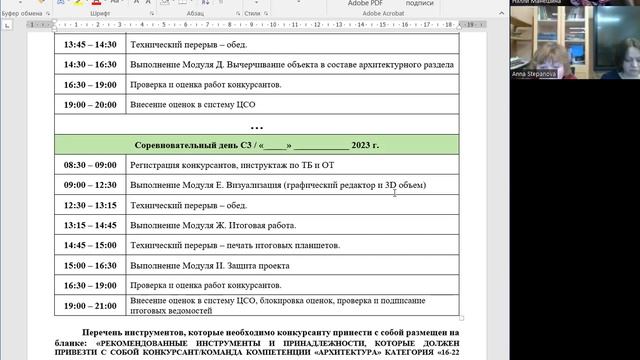Click the '14:30 – 16:30' time cell
Viewport: 640px width, 360px height.
(90, 64)
